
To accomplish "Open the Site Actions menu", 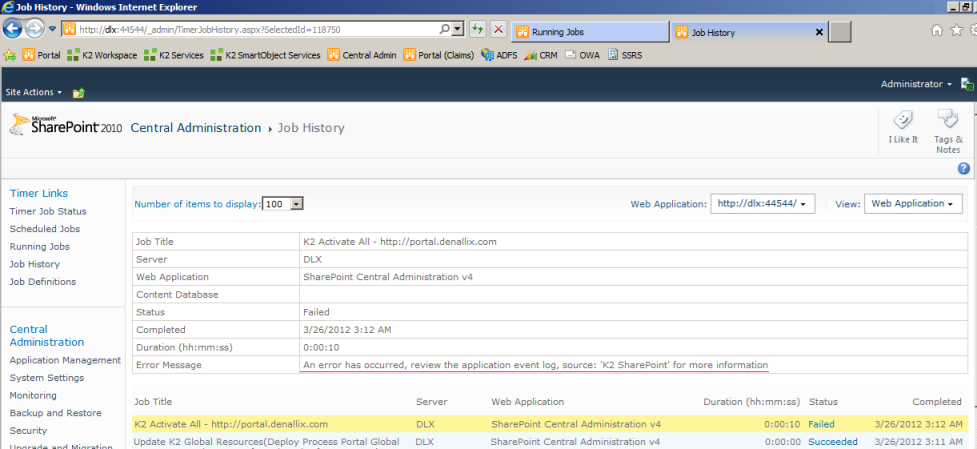I will click(34, 92).
